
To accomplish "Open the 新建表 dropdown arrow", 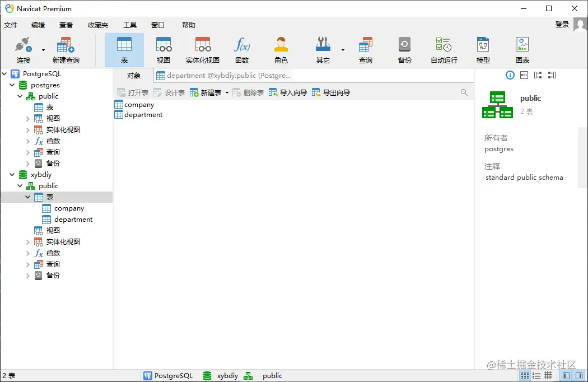I will (227, 92).
